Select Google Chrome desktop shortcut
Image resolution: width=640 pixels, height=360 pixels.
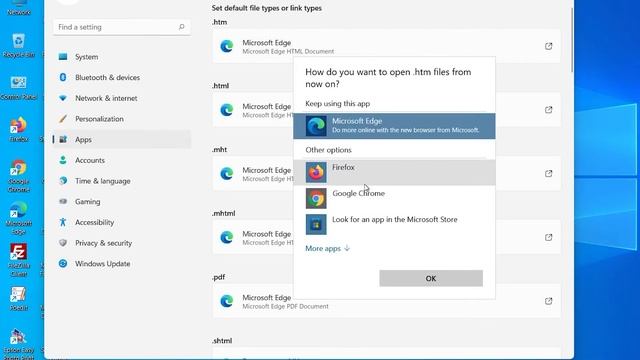point(18,176)
